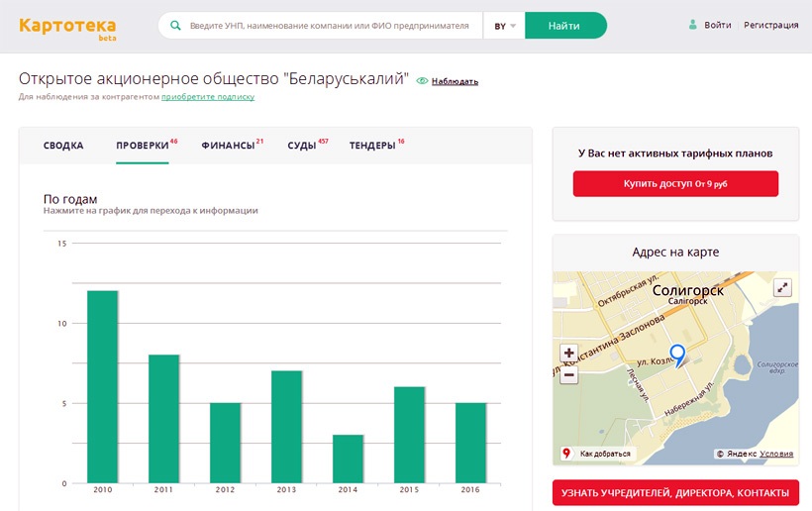Open the Финансы tab
Viewport: 812px width, 511px height.
tap(228, 146)
